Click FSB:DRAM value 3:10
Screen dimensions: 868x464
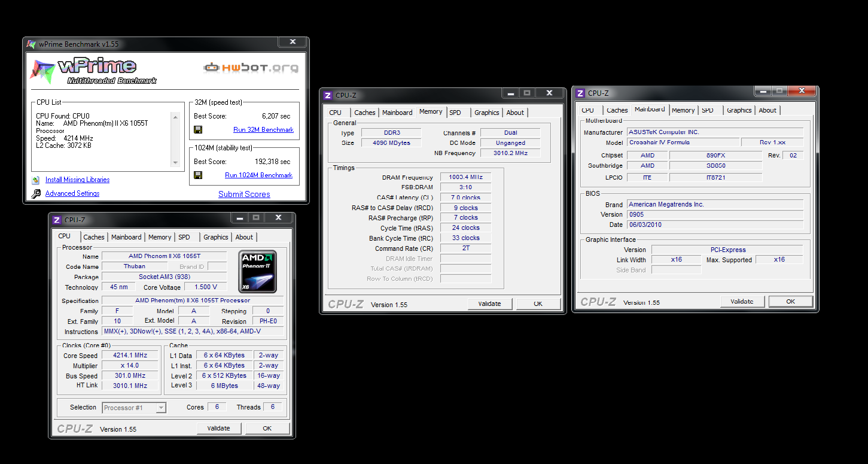[x=466, y=187]
